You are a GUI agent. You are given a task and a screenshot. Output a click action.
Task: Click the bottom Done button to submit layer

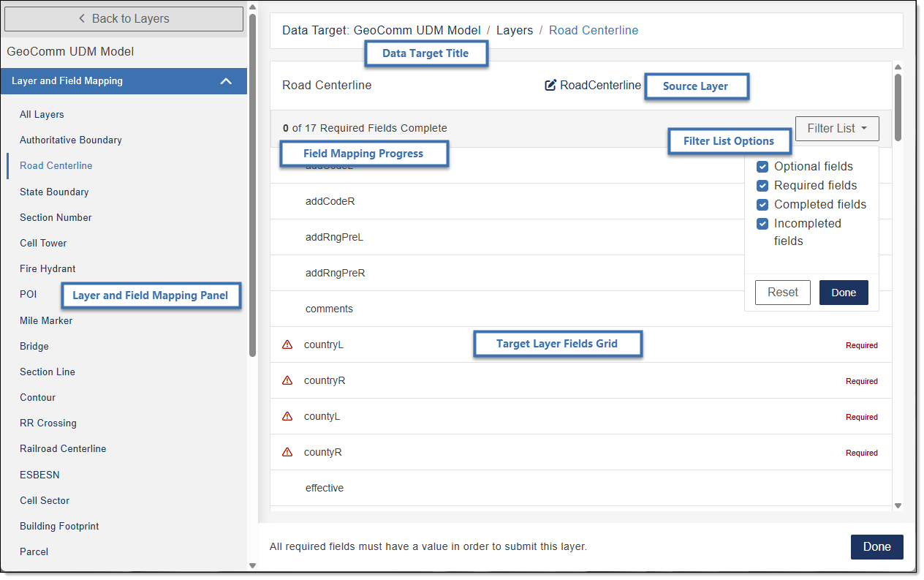(876, 547)
